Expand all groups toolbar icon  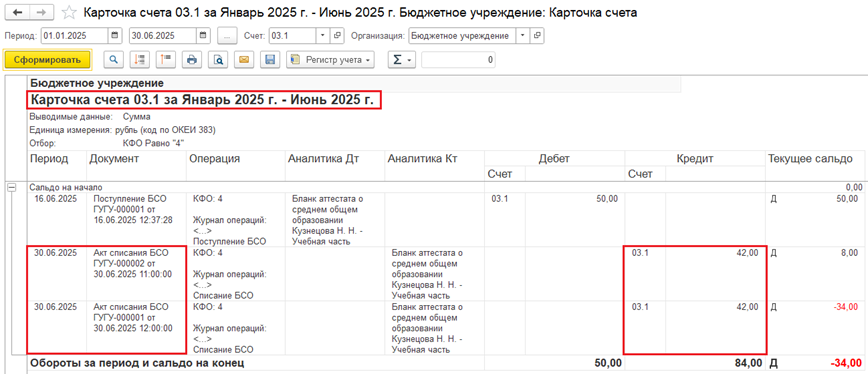(139, 60)
